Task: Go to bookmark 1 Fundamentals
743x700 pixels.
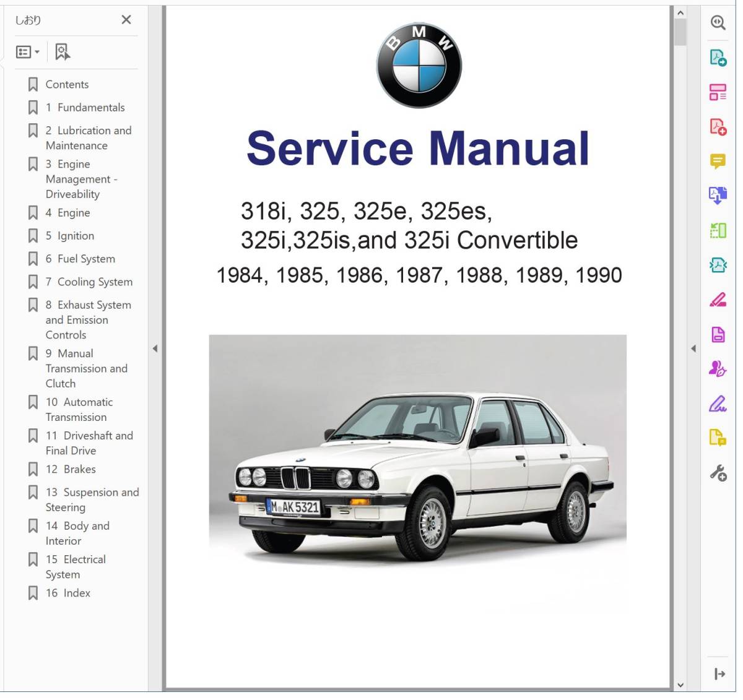Action: (85, 108)
